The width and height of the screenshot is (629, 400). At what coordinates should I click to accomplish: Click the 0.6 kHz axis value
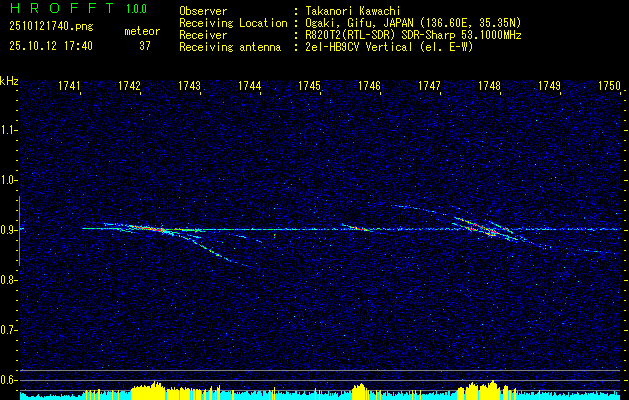click(x=8, y=380)
